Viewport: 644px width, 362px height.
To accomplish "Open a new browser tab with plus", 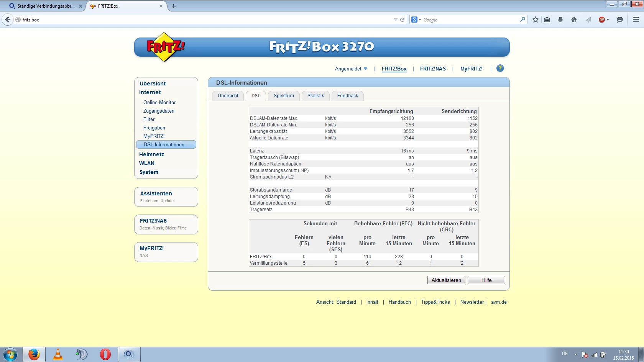I will click(174, 6).
